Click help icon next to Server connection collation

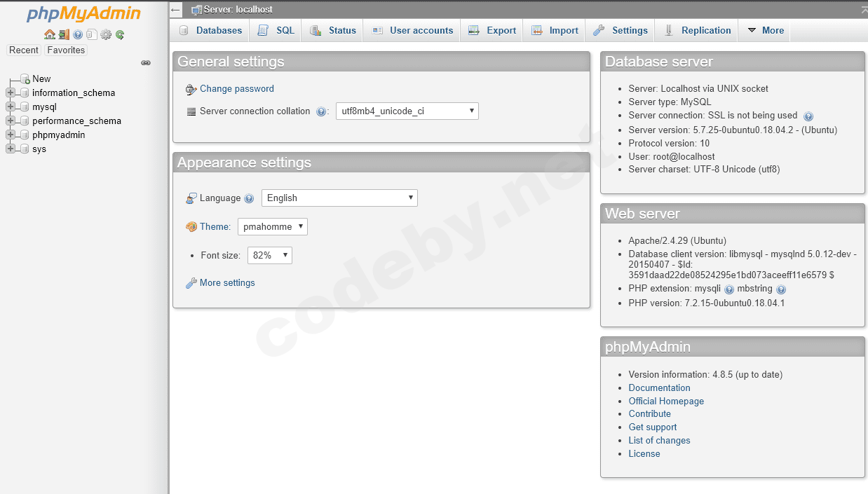(321, 111)
